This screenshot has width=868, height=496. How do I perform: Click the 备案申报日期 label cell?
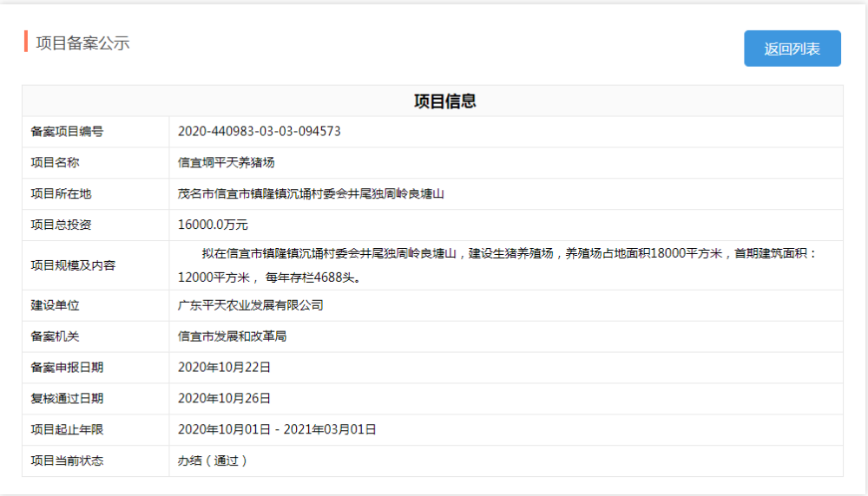95,367
